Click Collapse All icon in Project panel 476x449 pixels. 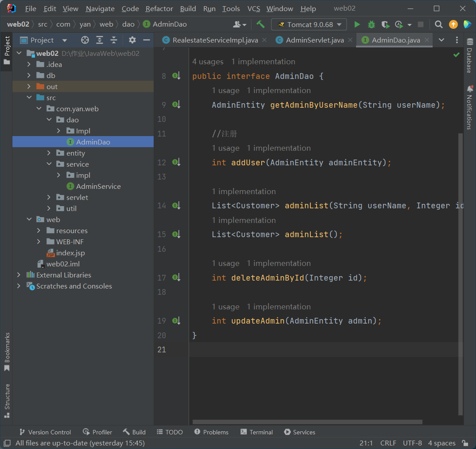114,40
